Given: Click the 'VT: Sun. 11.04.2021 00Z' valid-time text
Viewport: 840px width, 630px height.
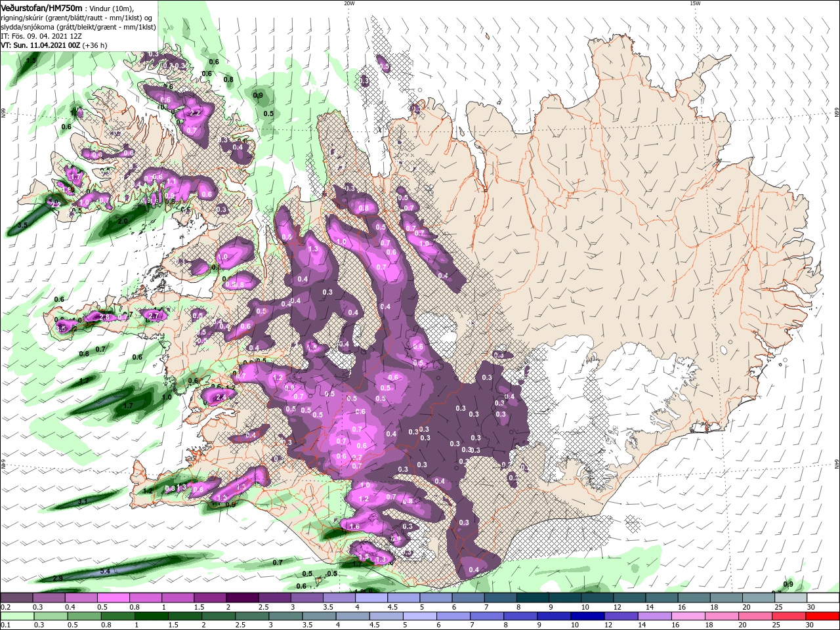Looking at the screenshot, I should [x=41, y=46].
